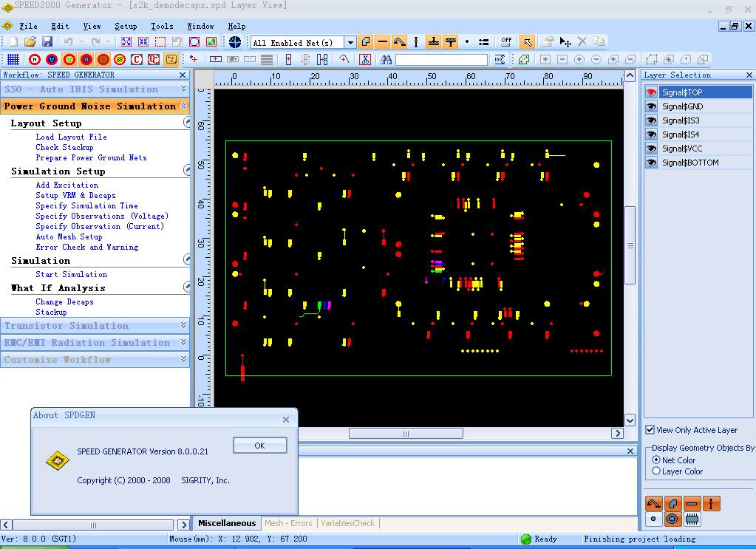Click the Setup VRM & Decaps link

[75, 195]
